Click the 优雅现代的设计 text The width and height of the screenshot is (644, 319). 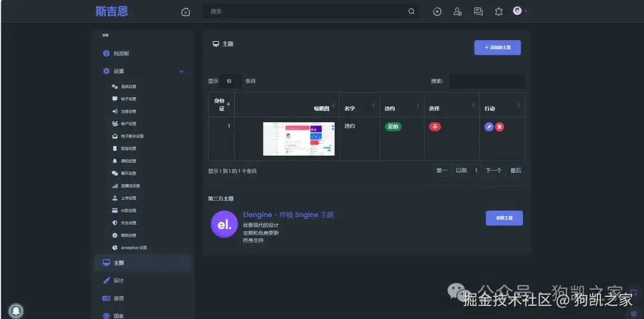click(261, 225)
